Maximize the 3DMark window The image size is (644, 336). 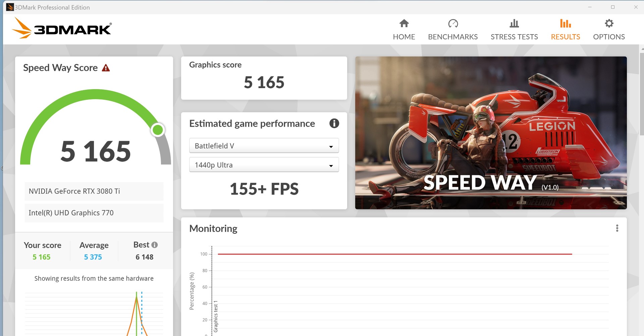tap(613, 7)
